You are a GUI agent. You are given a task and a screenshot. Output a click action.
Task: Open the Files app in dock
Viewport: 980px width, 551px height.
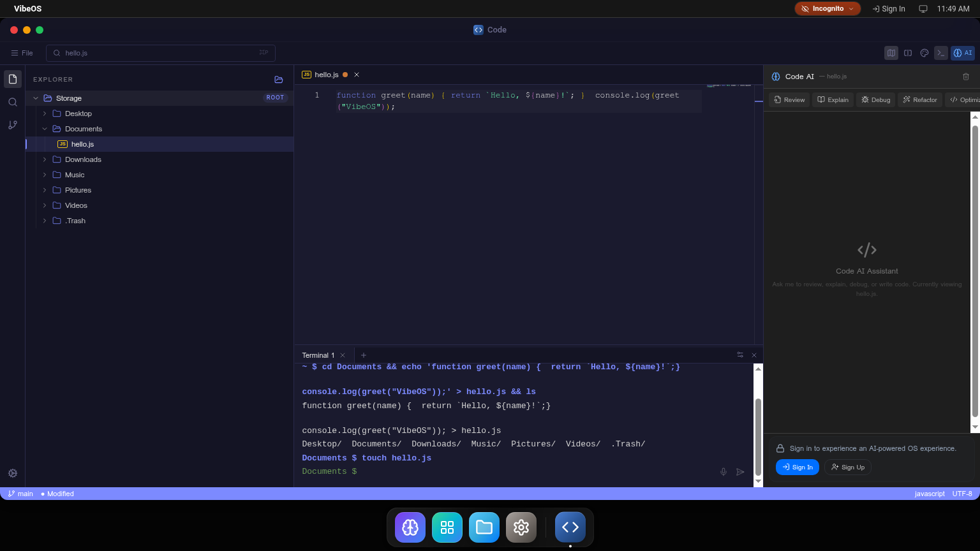[x=484, y=527]
